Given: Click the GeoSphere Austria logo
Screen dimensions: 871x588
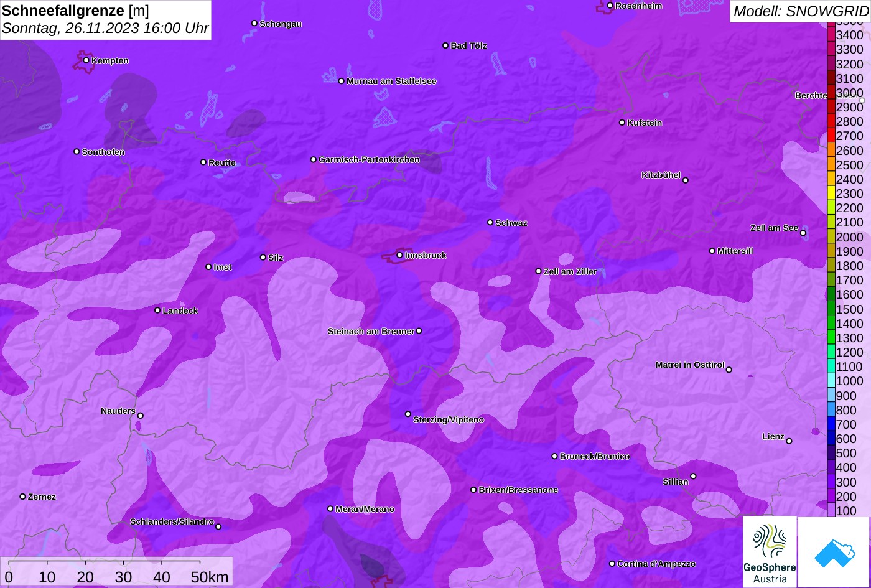Looking at the screenshot, I should (770, 552).
